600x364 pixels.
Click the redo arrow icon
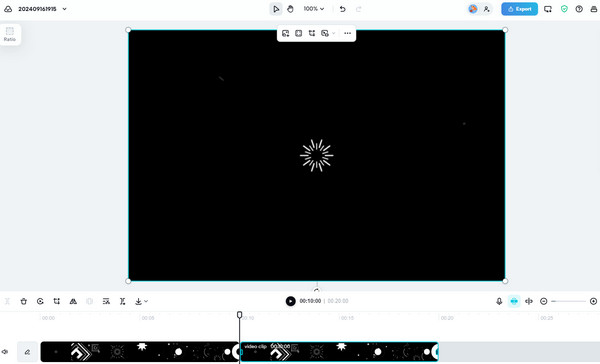pyautogui.click(x=359, y=9)
